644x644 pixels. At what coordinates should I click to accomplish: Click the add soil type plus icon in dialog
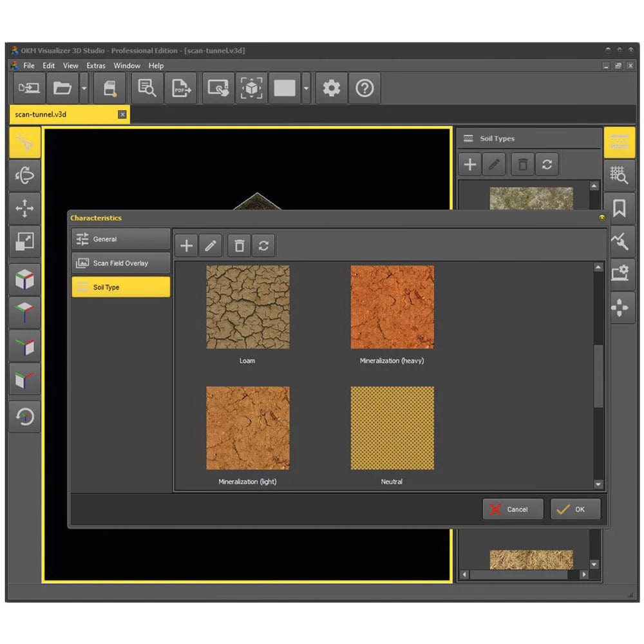pyautogui.click(x=186, y=245)
